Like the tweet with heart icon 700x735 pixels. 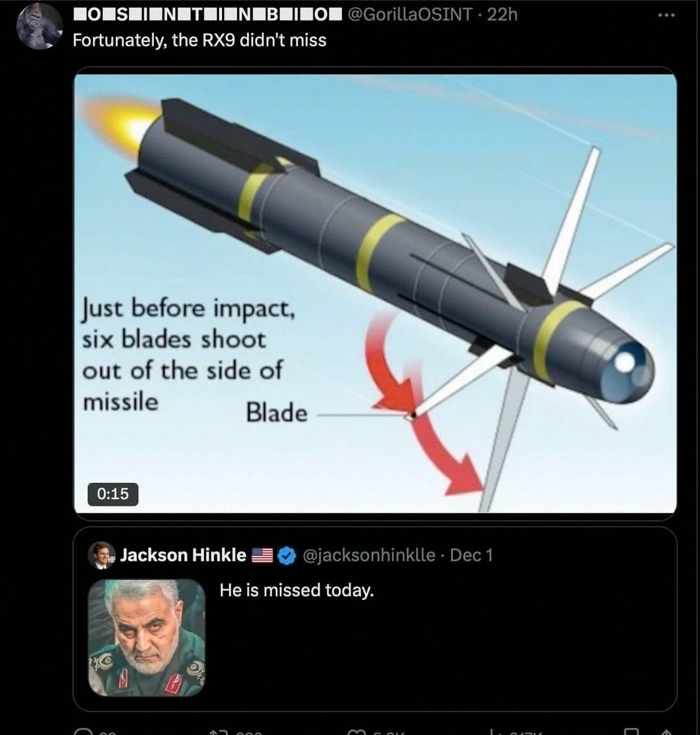[357, 732]
